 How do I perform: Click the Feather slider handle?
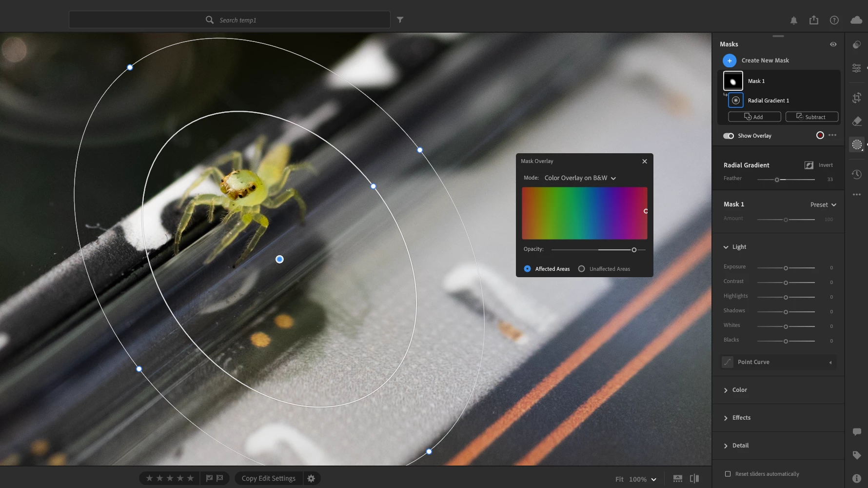tap(777, 180)
